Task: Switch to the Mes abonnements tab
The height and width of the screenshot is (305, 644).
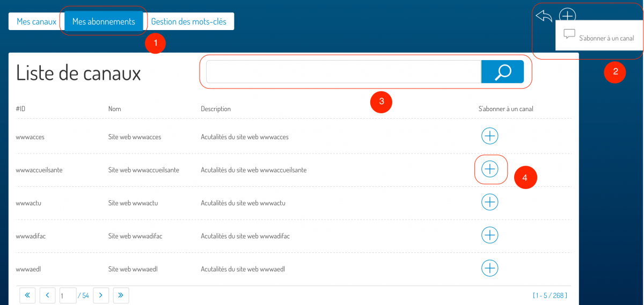Action: click(x=104, y=21)
